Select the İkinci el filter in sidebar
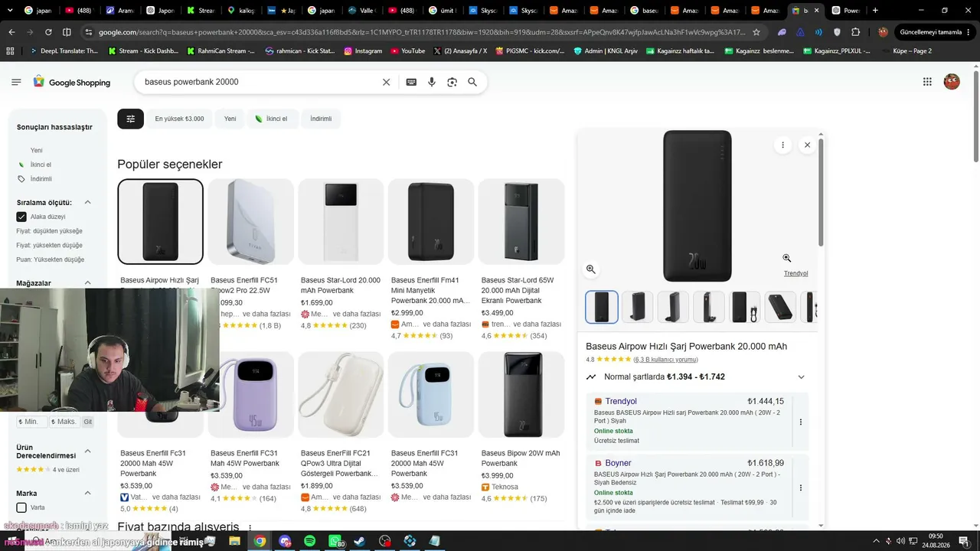980x551 pixels. tap(41, 165)
